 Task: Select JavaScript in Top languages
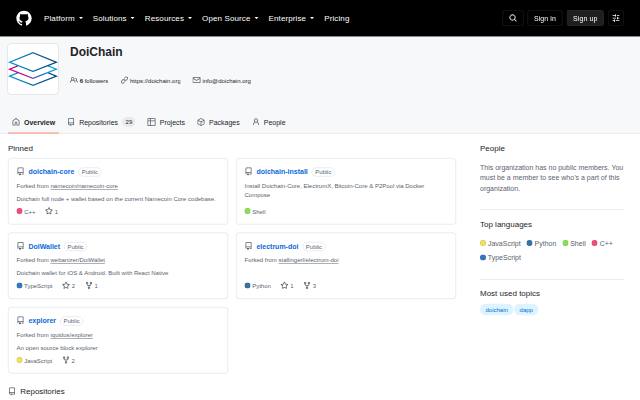500,243
